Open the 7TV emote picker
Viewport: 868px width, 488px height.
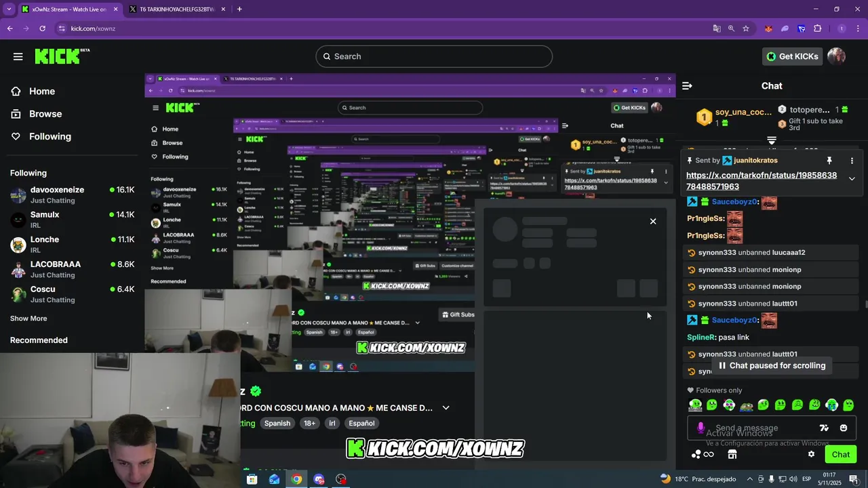tap(824, 428)
